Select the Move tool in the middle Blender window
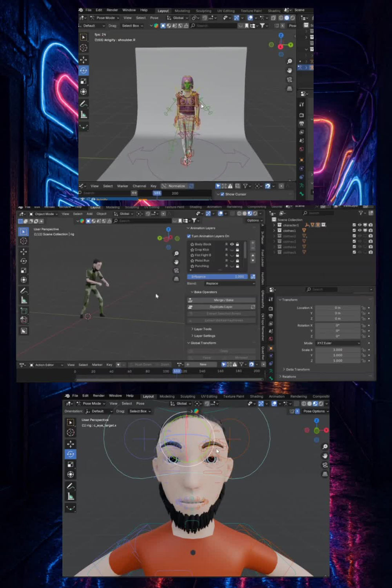 tap(24, 251)
